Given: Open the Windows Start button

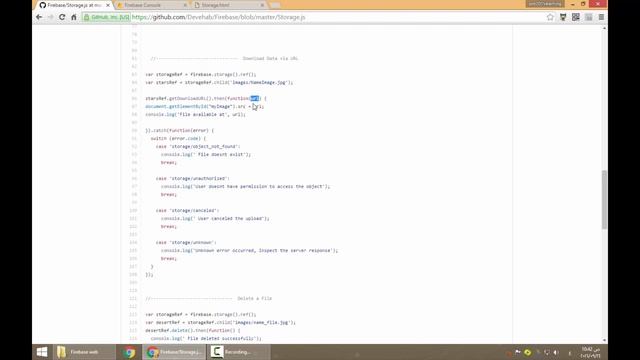Looking at the screenshot, I should click(x=42, y=352).
